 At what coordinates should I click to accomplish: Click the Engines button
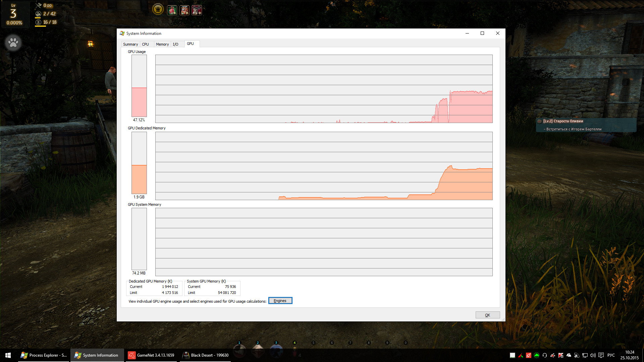coord(280,301)
